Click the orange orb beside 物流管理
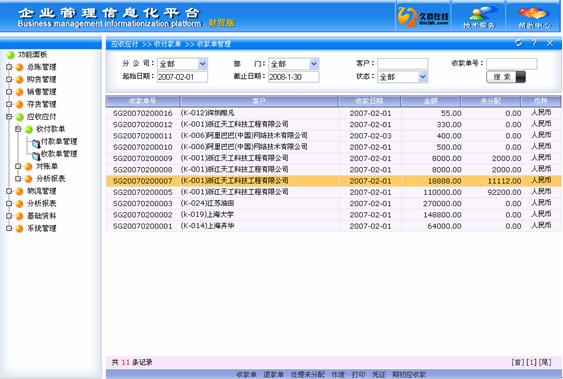This screenshot has height=379, width=563. 19,191
